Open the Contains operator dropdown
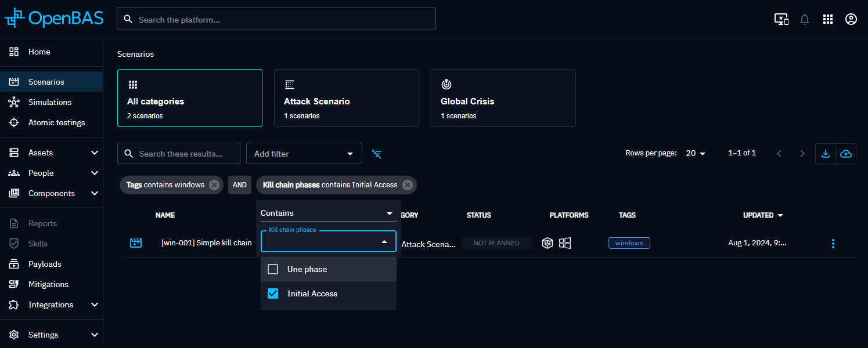 coord(327,213)
